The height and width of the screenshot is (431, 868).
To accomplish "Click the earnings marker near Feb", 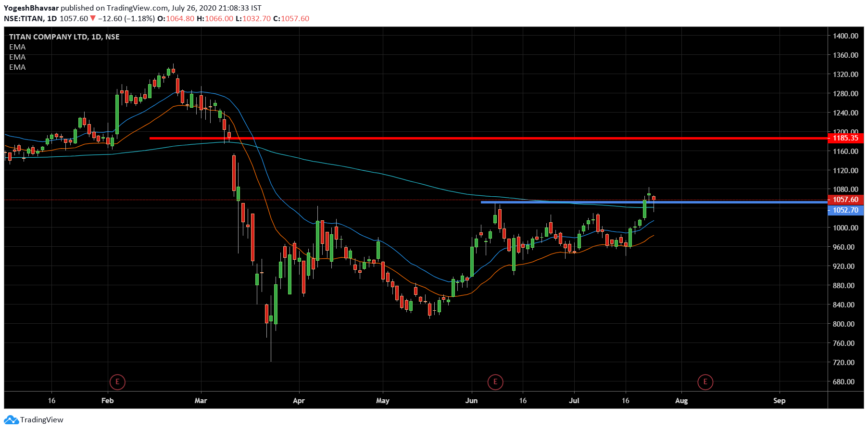I will click(x=117, y=382).
